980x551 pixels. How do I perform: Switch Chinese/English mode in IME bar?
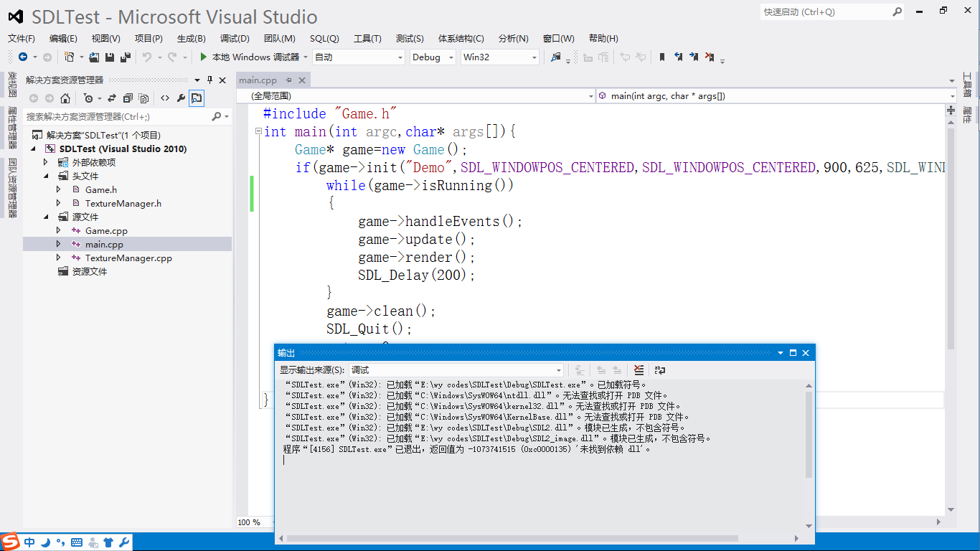click(x=29, y=542)
